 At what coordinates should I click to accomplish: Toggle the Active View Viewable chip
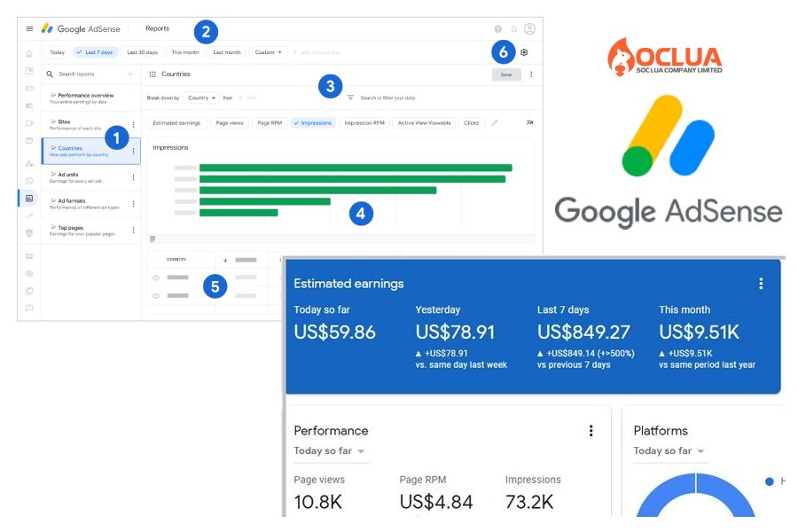[x=425, y=122]
